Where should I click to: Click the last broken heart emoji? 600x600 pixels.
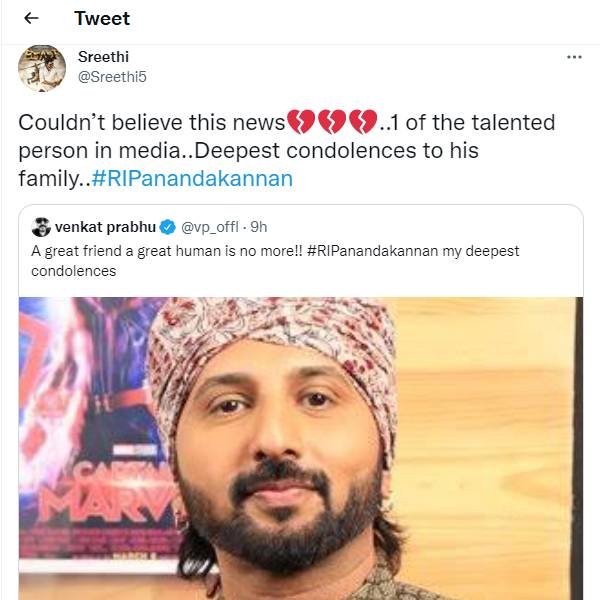361,123
